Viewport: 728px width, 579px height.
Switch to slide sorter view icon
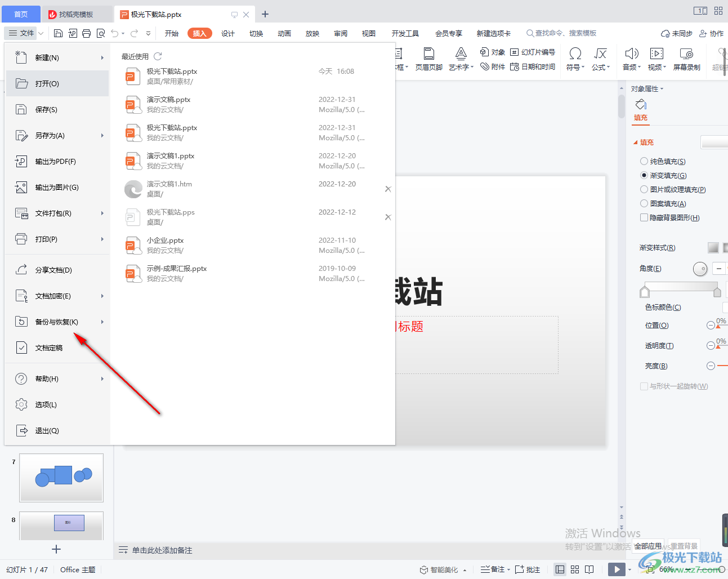(575, 569)
